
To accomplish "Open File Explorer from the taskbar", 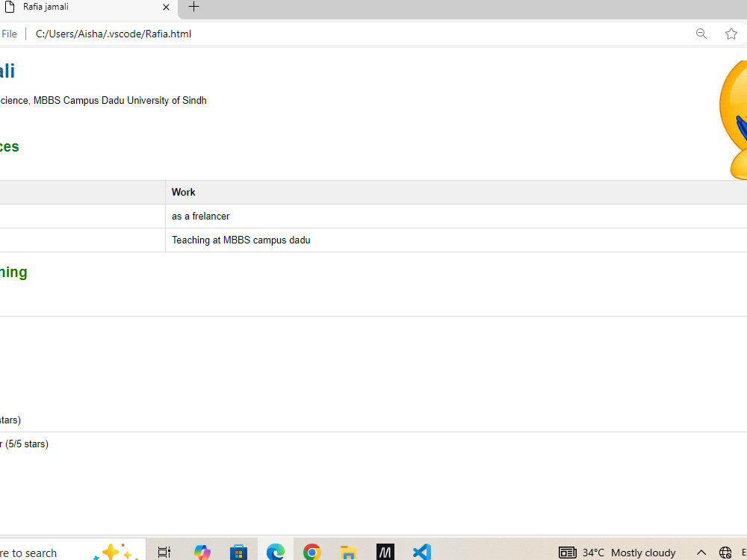I will click(349, 553).
